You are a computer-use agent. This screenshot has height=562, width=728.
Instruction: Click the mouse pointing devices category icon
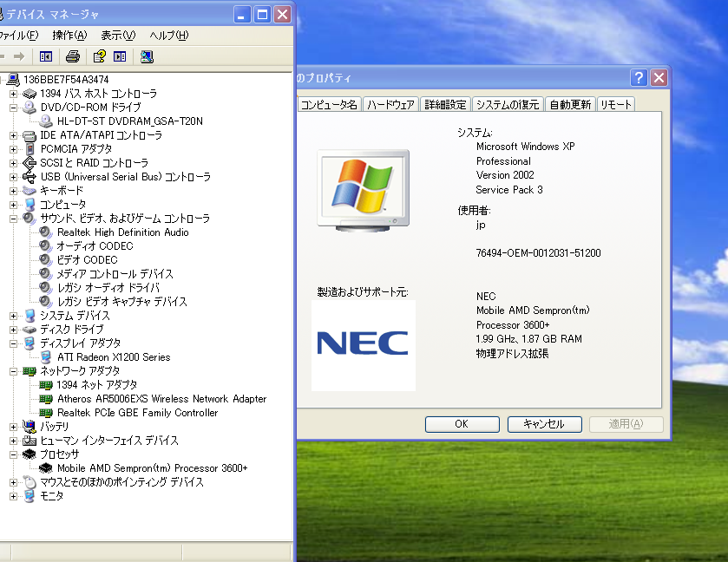[x=30, y=481]
